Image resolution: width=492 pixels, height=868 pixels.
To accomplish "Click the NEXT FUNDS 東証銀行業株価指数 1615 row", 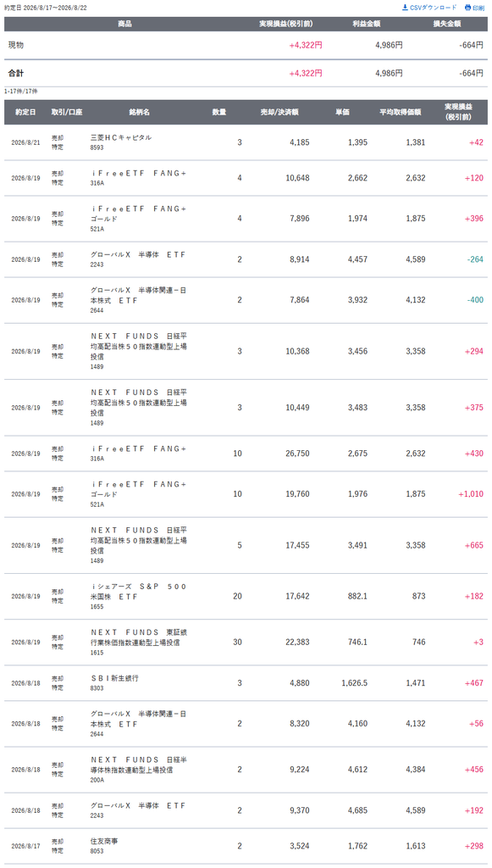I will pyautogui.click(x=246, y=643).
